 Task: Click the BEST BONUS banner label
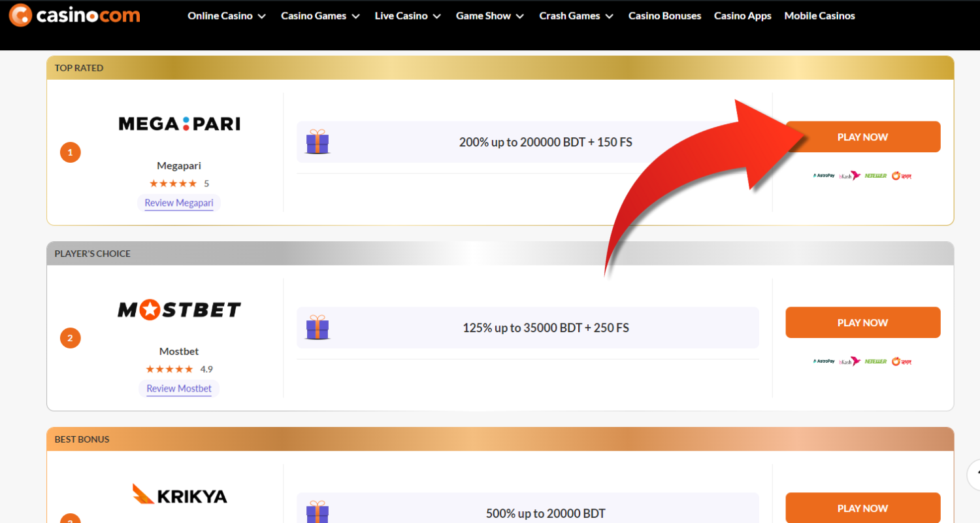pyautogui.click(x=82, y=439)
